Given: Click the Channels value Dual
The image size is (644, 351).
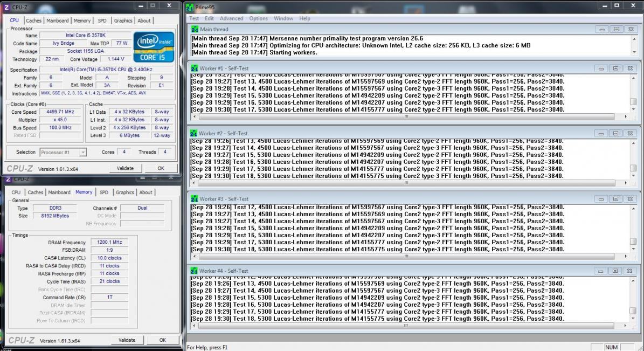Looking at the screenshot, I should [x=142, y=208].
